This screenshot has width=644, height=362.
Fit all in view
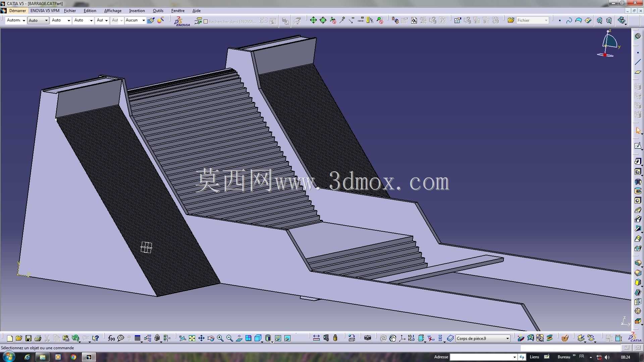192,338
